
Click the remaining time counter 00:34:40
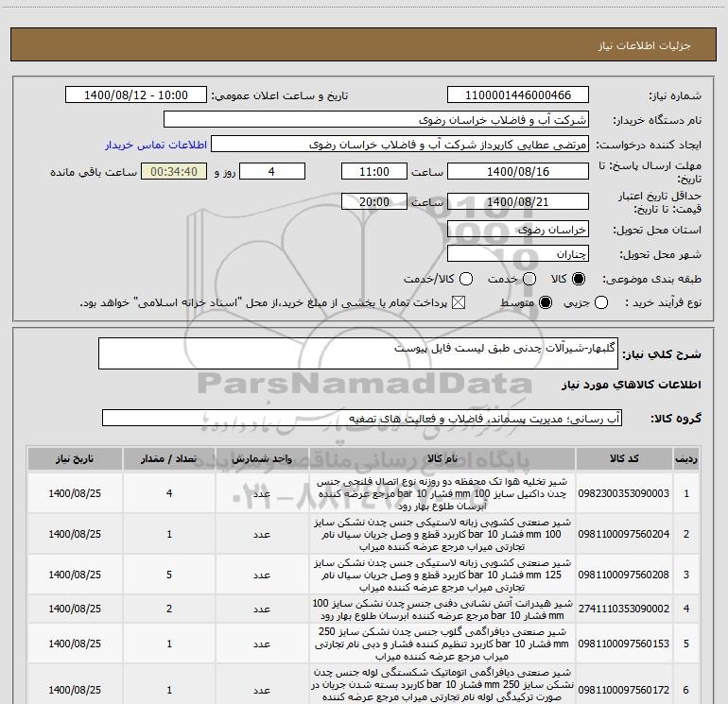tap(174, 171)
